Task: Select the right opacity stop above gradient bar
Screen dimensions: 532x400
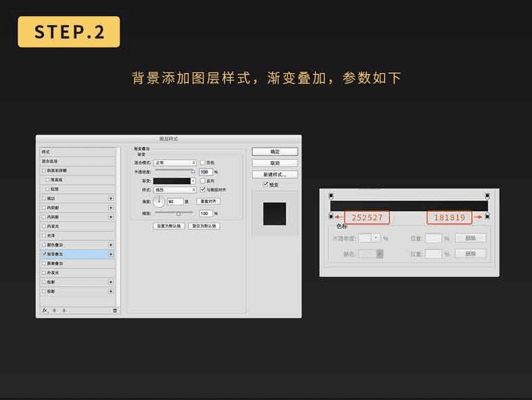Action: point(487,196)
